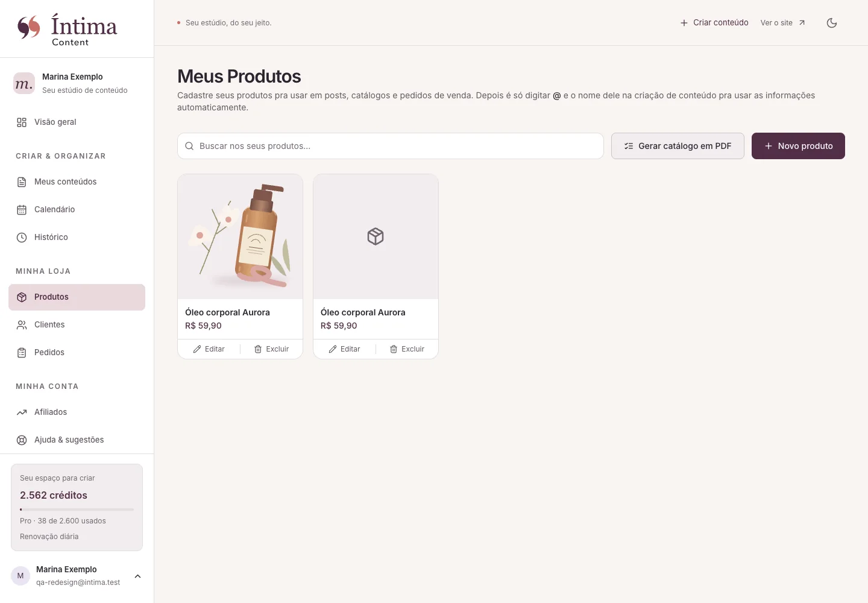Open the Visão geral page
868x603 pixels.
pos(77,122)
